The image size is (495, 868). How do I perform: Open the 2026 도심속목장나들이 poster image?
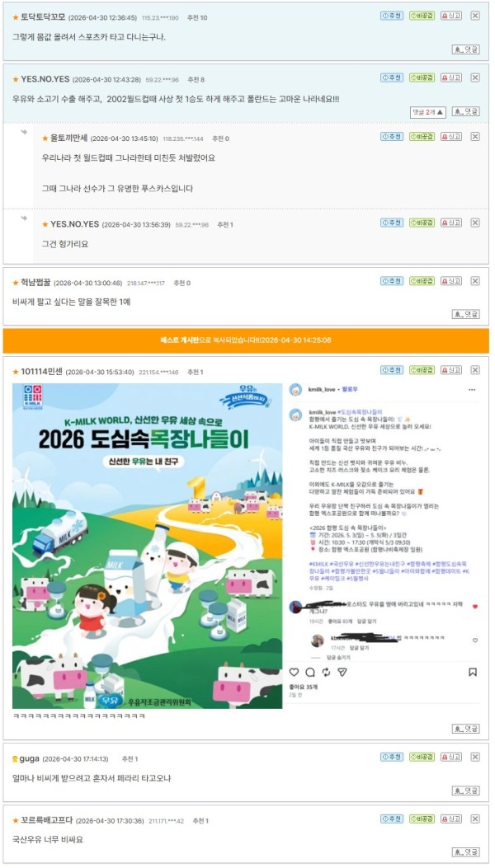(148, 546)
